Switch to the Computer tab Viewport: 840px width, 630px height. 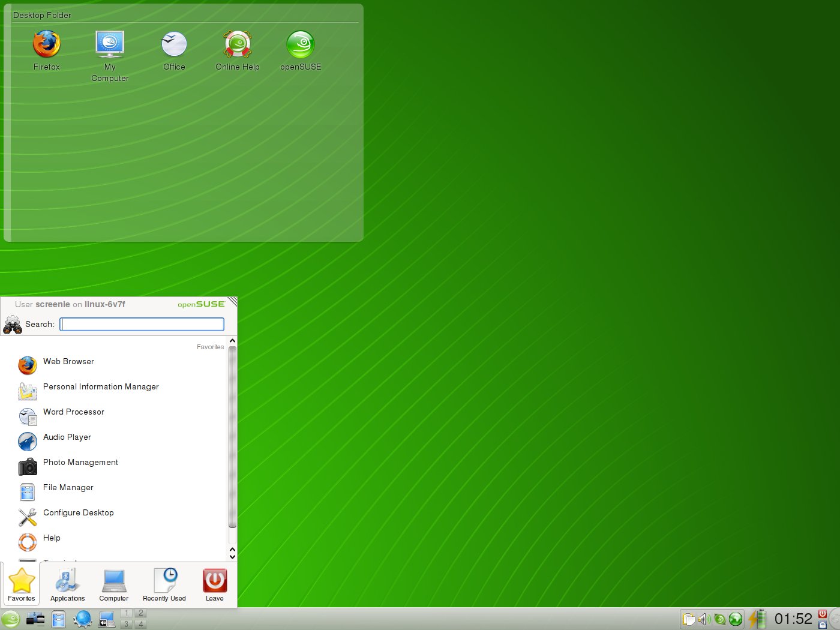[x=113, y=584]
